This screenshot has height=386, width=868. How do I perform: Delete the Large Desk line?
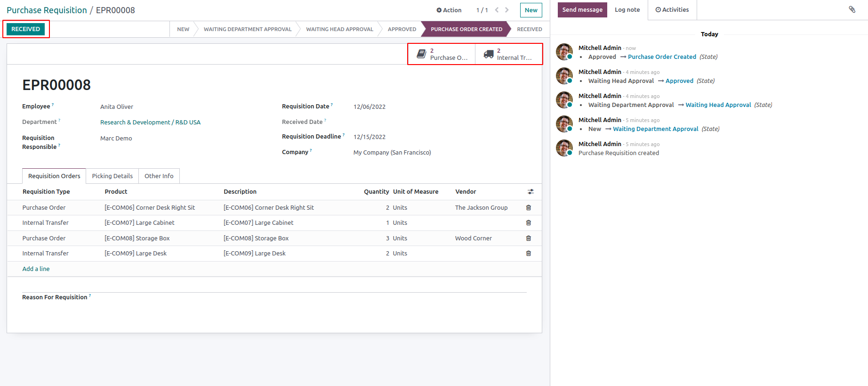pyautogui.click(x=528, y=254)
